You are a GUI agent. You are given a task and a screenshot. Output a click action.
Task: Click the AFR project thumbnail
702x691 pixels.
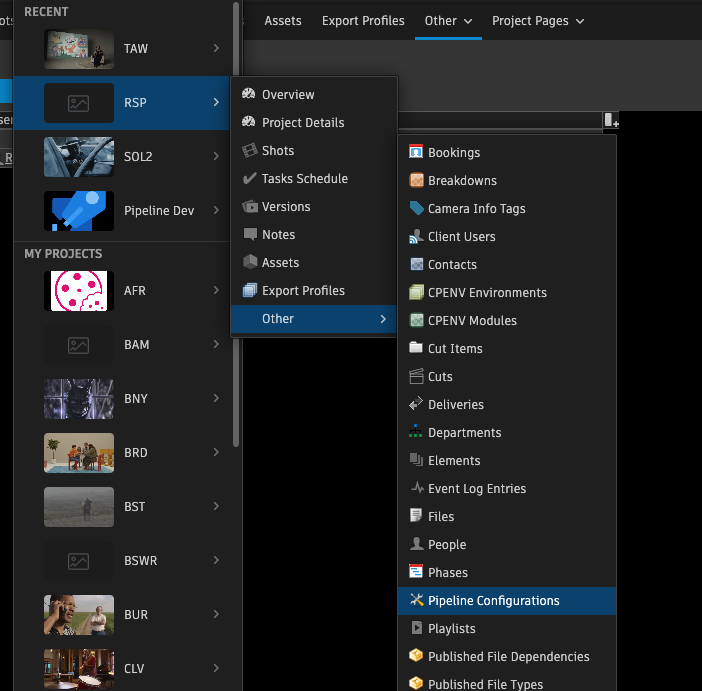79,291
